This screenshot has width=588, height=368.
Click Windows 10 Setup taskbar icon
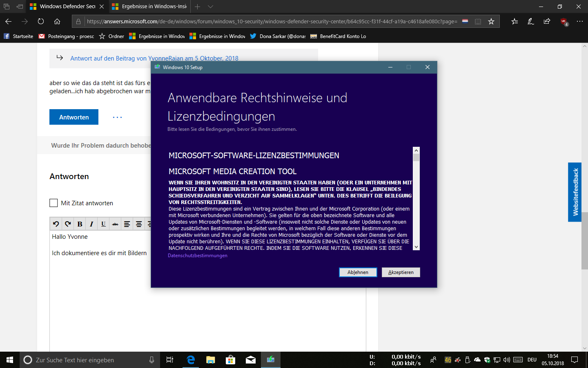point(270,360)
